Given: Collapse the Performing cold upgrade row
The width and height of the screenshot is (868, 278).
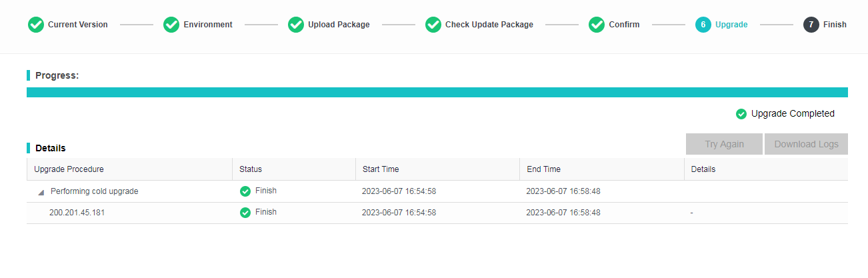Looking at the screenshot, I should tap(41, 192).
